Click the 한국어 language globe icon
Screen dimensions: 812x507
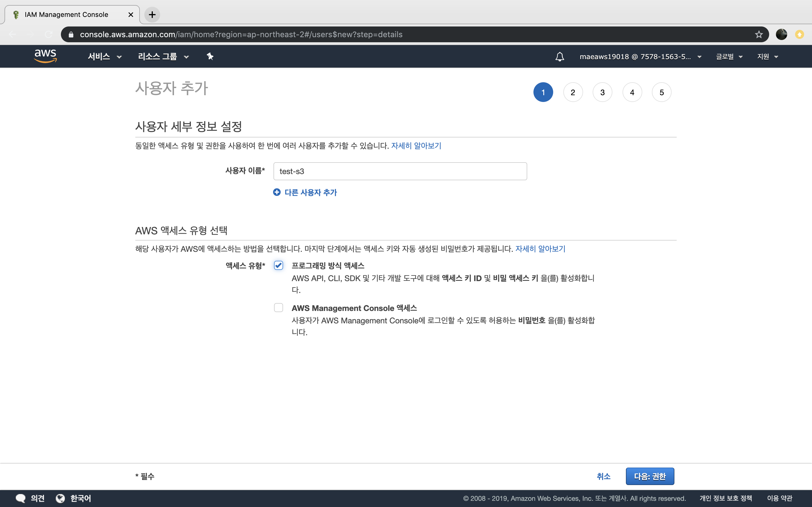pyautogui.click(x=60, y=498)
